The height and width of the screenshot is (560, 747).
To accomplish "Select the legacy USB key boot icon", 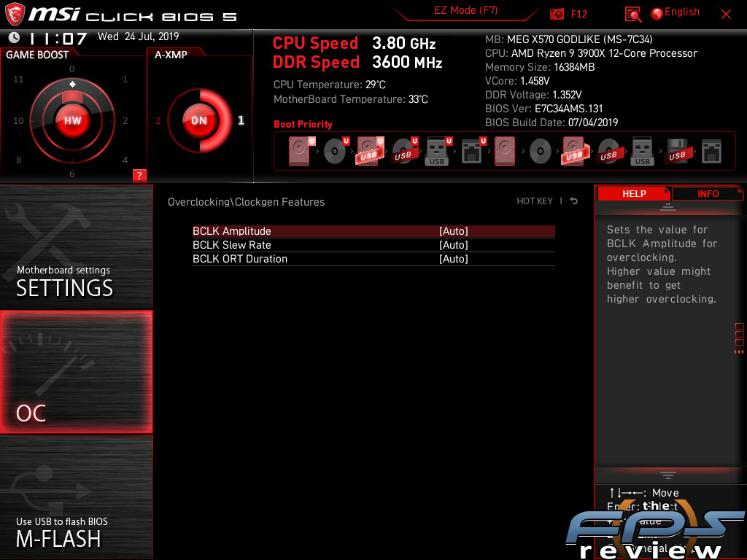I will click(x=642, y=151).
